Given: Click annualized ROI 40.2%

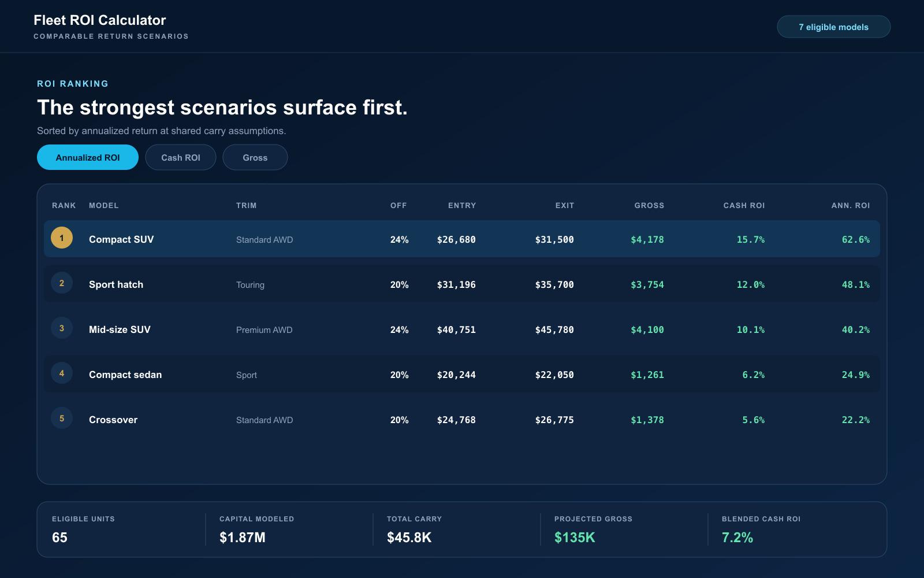Looking at the screenshot, I should [x=856, y=329].
